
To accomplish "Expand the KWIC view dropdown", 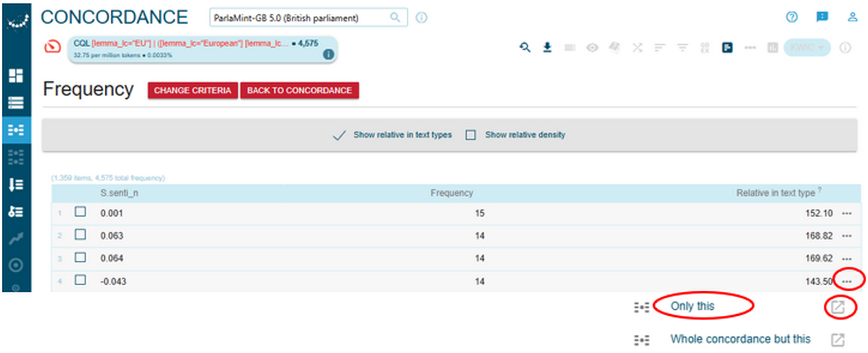I will (x=807, y=48).
